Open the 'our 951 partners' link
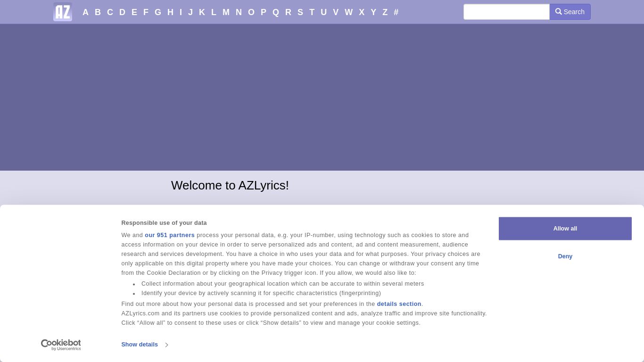 (170, 235)
